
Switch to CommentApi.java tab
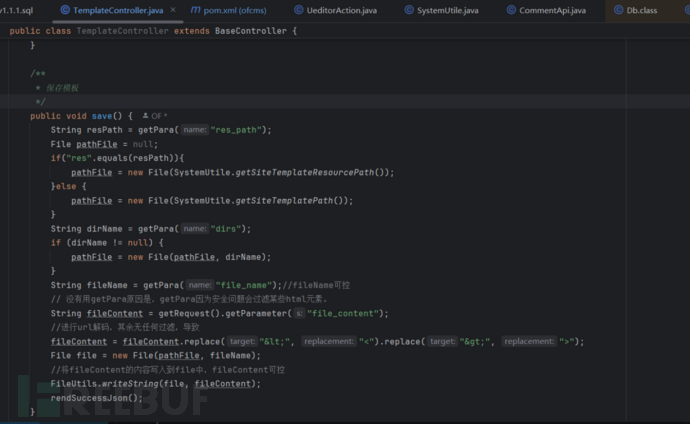(x=552, y=10)
